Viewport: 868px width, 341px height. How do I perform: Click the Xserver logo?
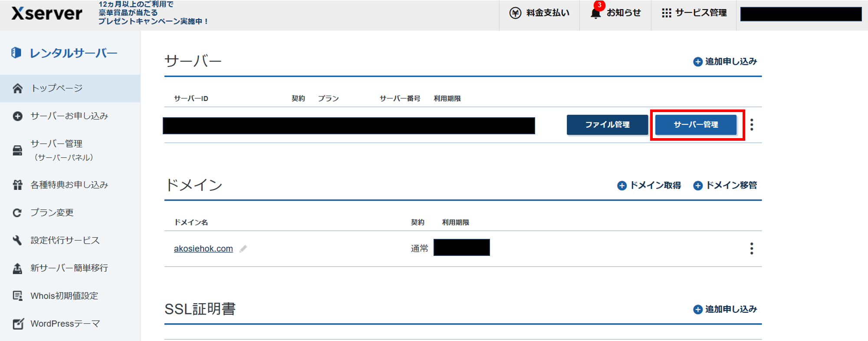pyautogui.click(x=47, y=13)
